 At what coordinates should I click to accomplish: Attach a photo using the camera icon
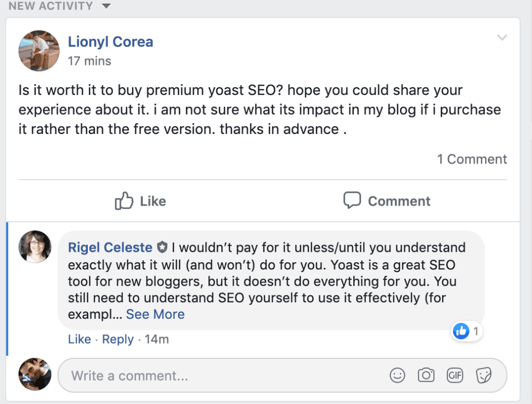tap(426, 375)
